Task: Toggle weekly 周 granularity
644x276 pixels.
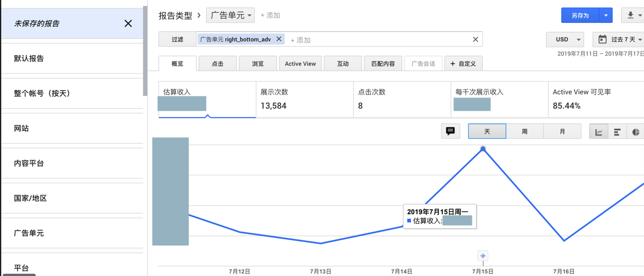Action: [524, 131]
